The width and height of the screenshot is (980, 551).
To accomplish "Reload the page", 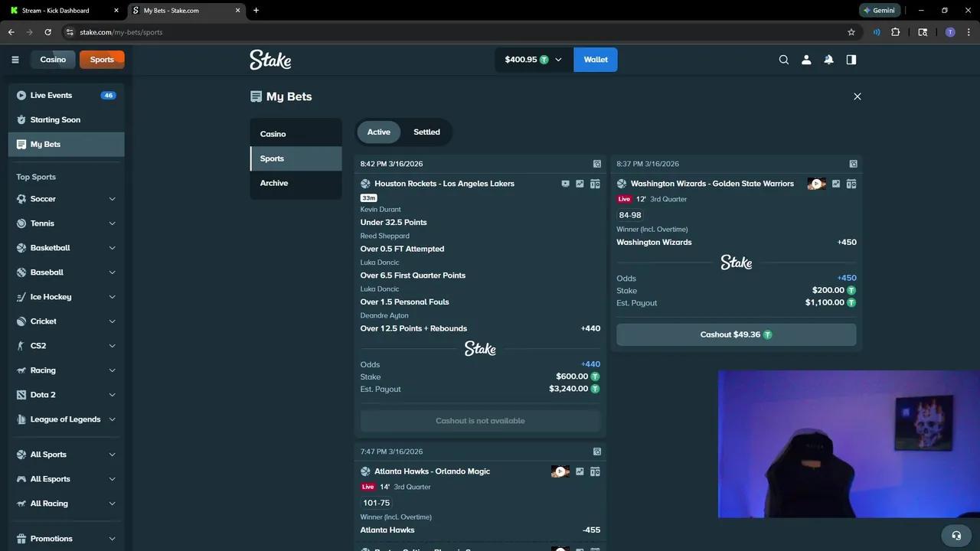I will [x=47, y=32].
